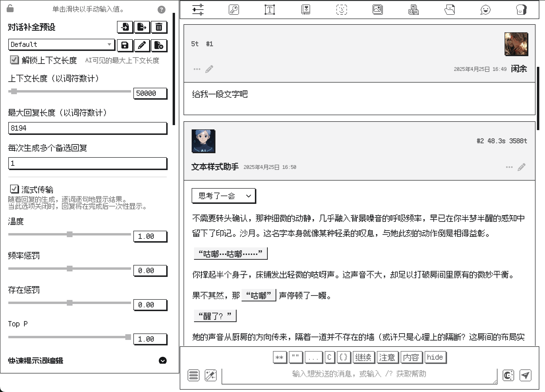Open the text formatting settings icon
545x392 pixels.
(270, 10)
